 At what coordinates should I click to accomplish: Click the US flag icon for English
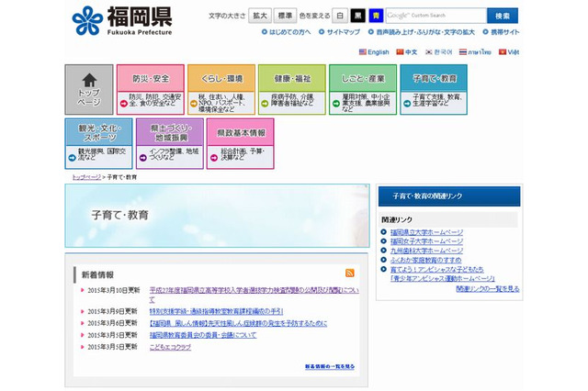(x=363, y=52)
